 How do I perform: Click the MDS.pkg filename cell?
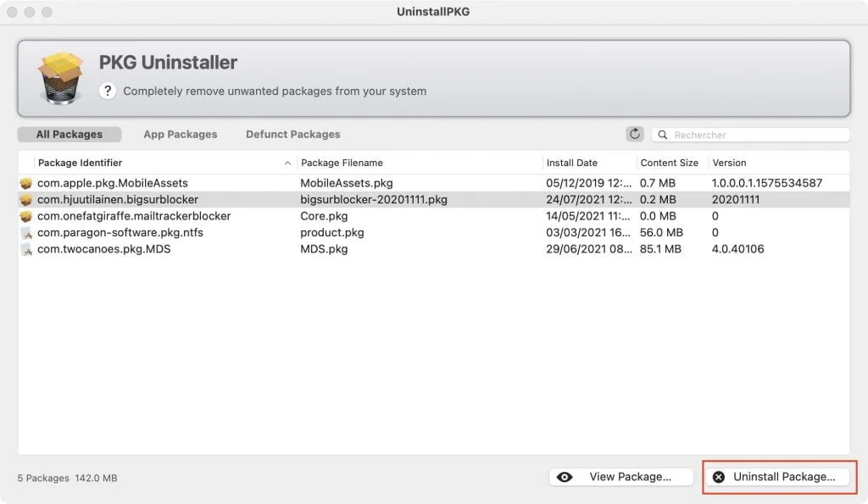324,250
